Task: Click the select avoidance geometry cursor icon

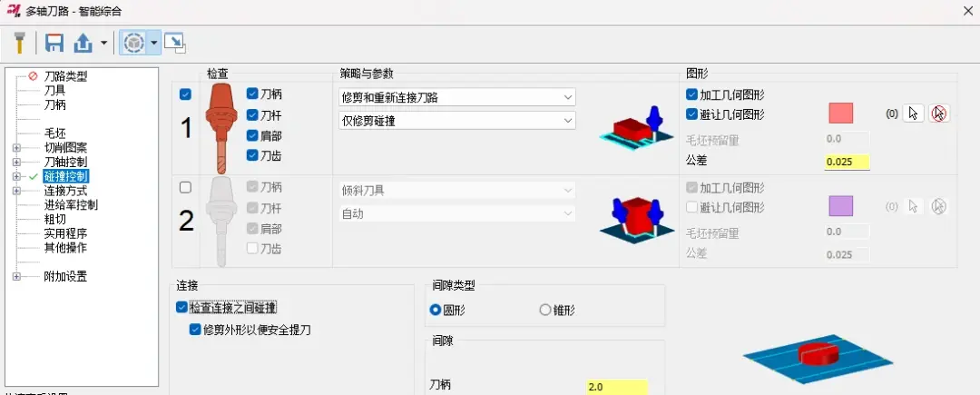Action: 913,114
